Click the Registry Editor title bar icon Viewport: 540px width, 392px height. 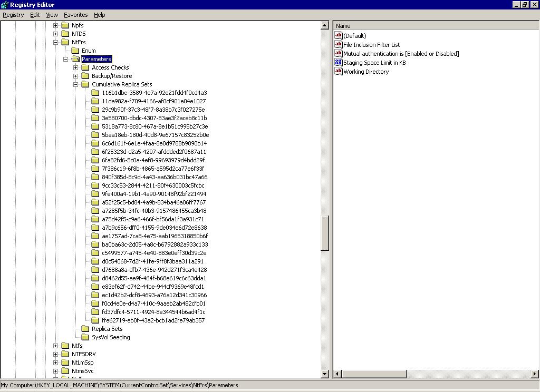tap(4, 5)
